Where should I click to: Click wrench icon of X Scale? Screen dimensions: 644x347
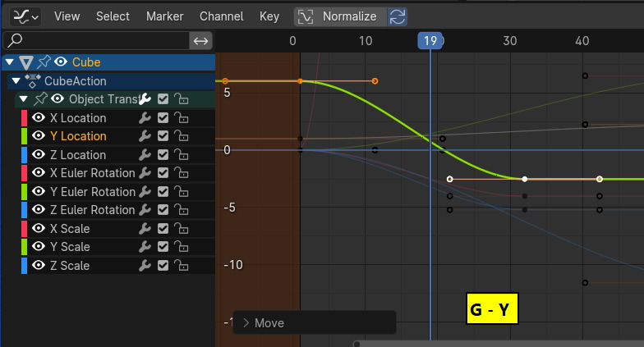pyautogui.click(x=145, y=229)
